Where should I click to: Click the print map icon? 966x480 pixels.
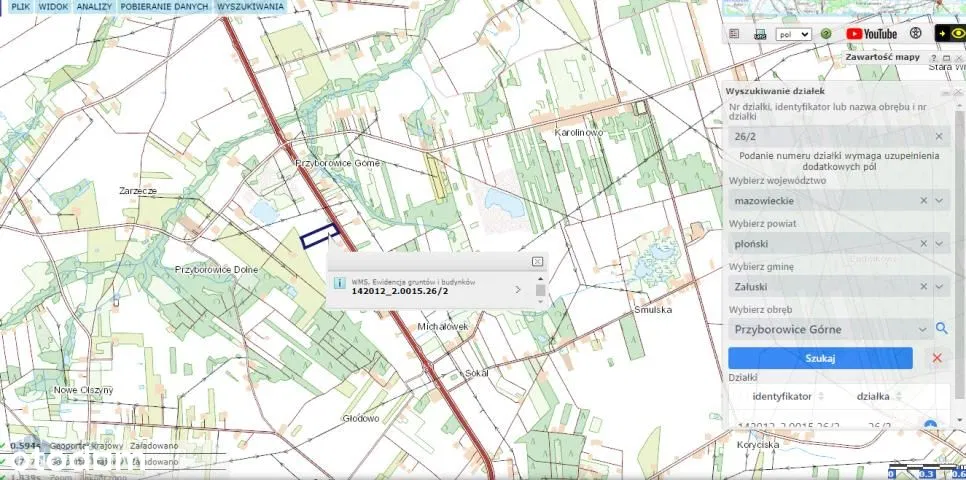pyautogui.click(x=760, y=33)
